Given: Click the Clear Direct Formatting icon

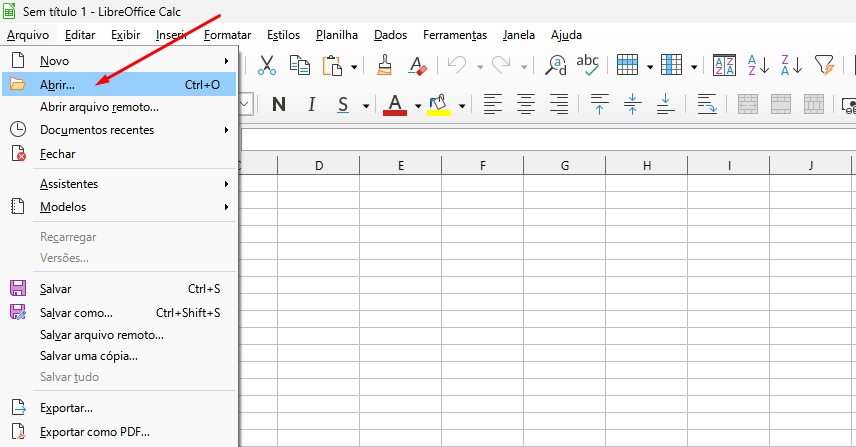Looking at the screenshot, I should click(x=418, y=66).
